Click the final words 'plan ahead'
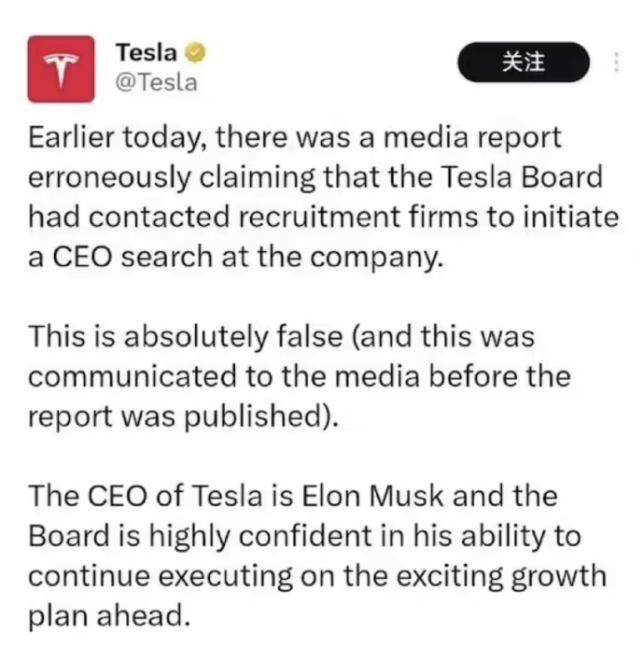644x661 pixels. [107, 616]
